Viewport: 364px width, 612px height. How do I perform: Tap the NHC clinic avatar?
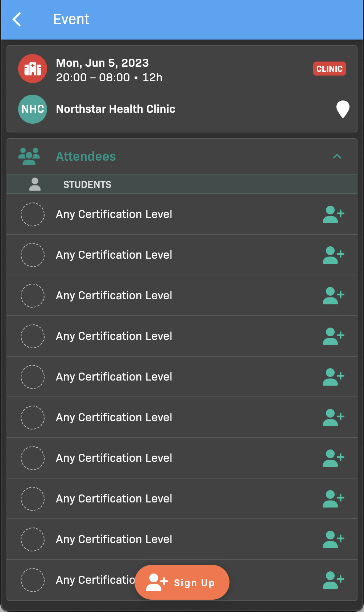tap(33, 109)
